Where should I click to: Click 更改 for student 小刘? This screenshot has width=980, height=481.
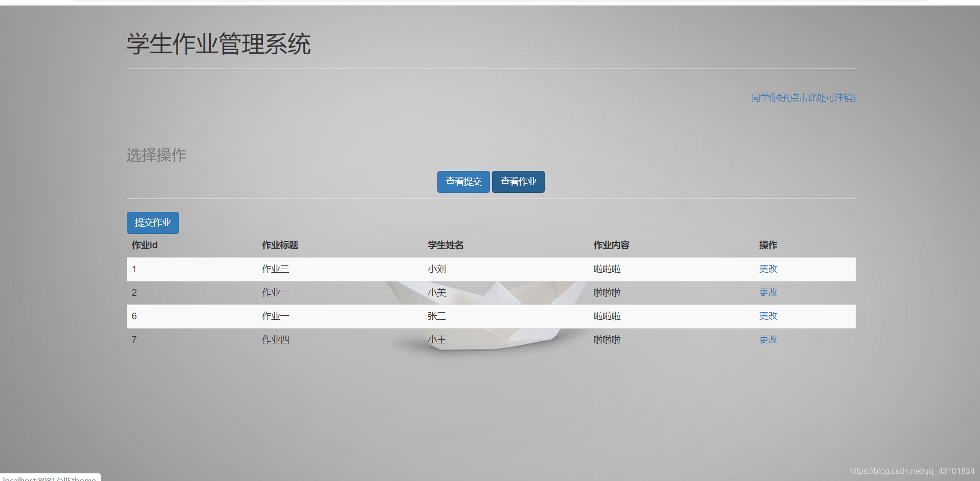click(x=768, y=269)
